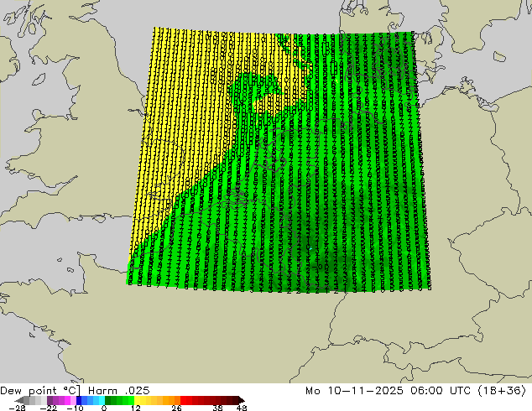Click the -22 legend value
This screenshot has width=532, height=411.
(x=48, y=408)
